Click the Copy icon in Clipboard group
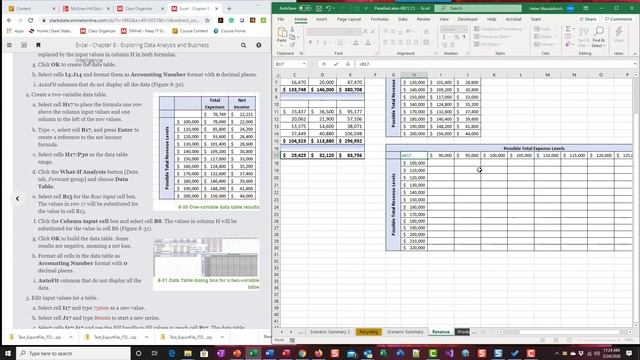This screenshot has height=360, width=640. 292,37
